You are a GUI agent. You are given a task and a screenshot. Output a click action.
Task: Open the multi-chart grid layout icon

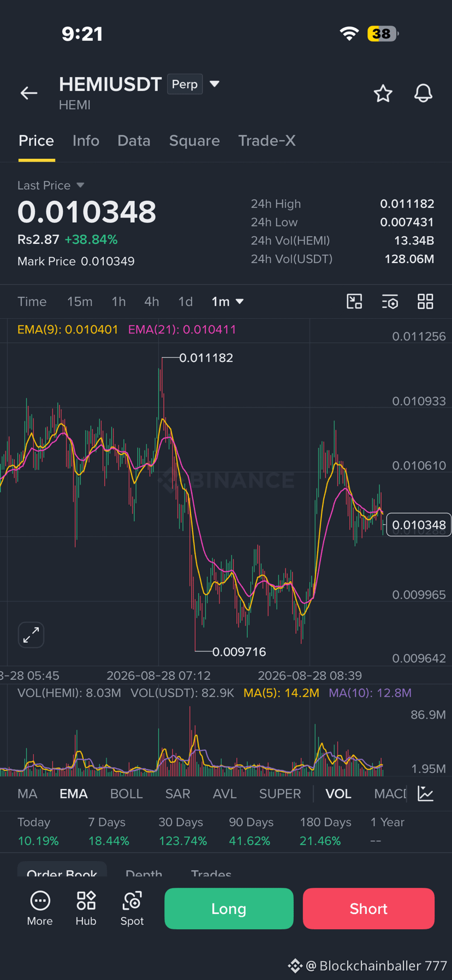point(425,302)
